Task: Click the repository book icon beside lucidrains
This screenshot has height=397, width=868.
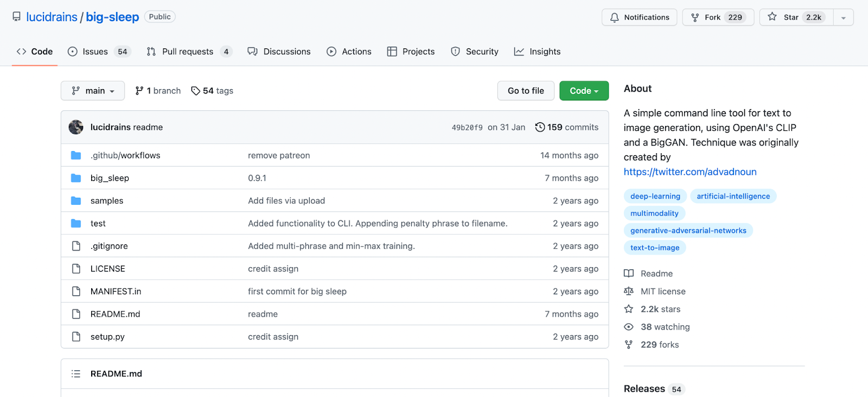Action: click(17, 17)
